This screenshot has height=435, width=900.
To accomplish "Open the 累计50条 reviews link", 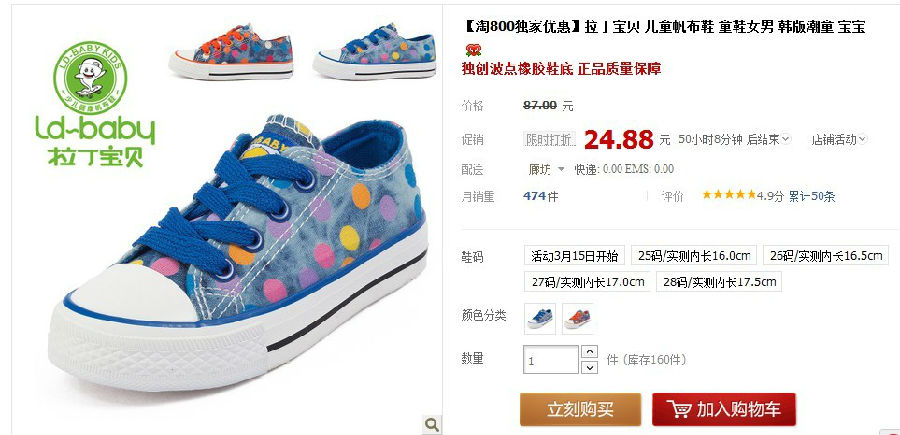I will (812, 196).
